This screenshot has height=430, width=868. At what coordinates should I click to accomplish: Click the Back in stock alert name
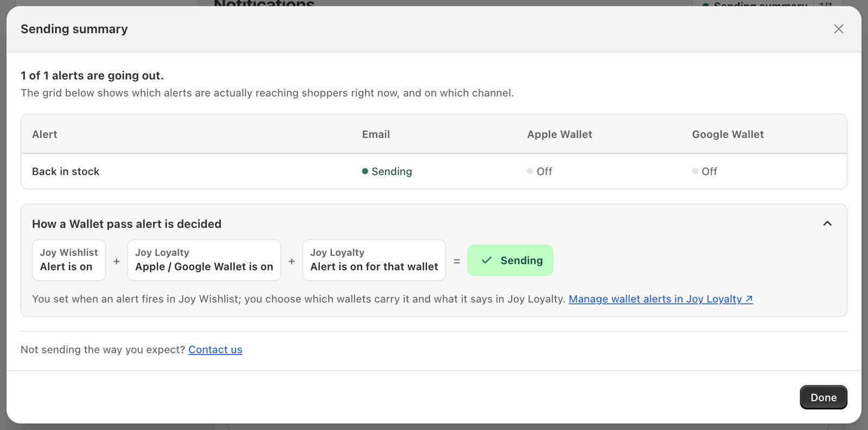[x=66, y=172]
